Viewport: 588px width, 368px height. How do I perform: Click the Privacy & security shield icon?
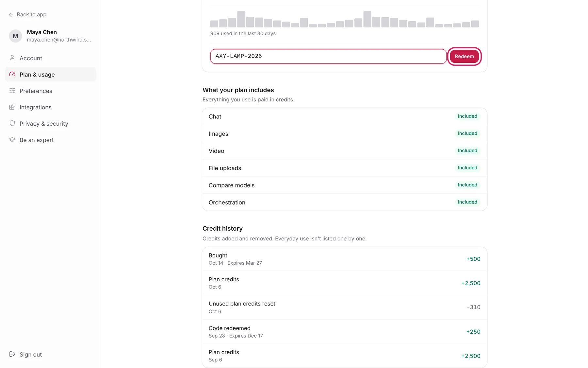point(12,123)
